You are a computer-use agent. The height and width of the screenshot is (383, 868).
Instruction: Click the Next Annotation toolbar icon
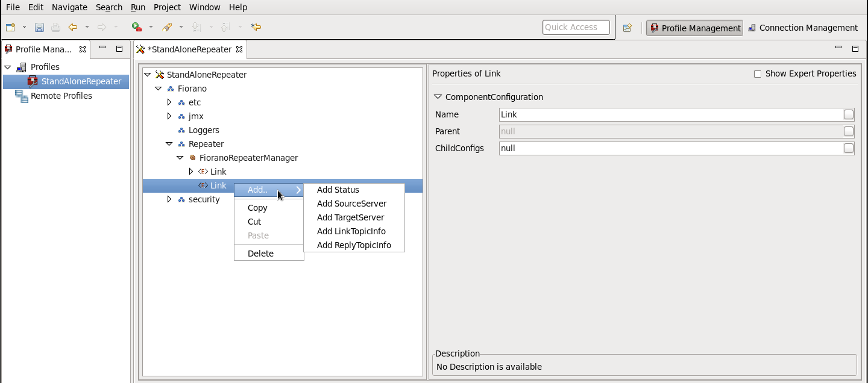coord(196,27)
